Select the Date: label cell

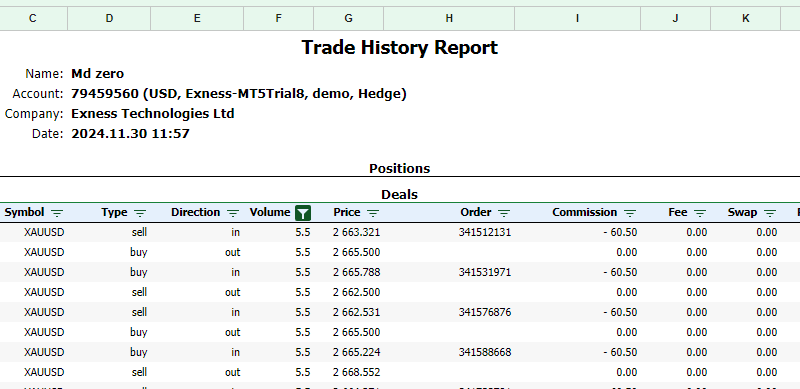pos(48,134)
